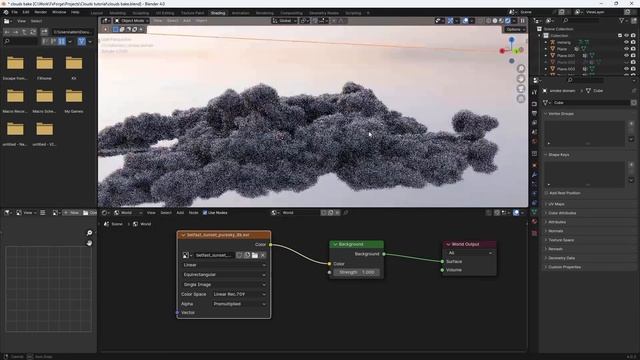Collapse the Collection tree row
Screen dimensions: 640x360
[540, 36]
